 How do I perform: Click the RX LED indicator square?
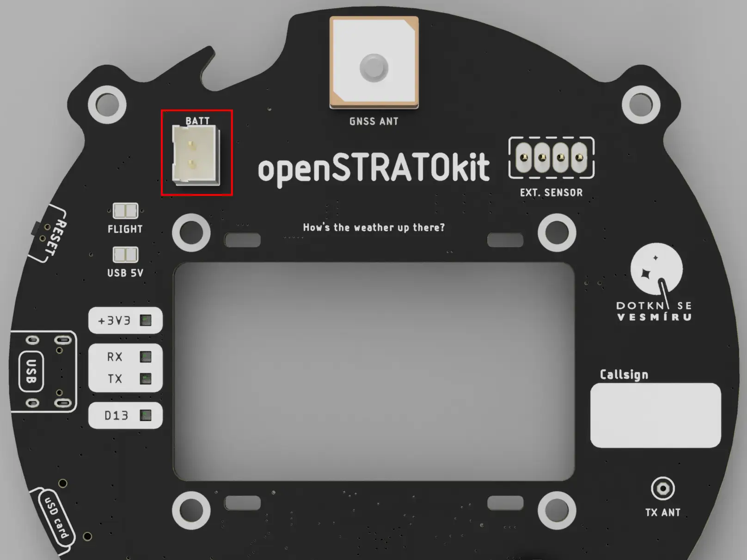146,356
